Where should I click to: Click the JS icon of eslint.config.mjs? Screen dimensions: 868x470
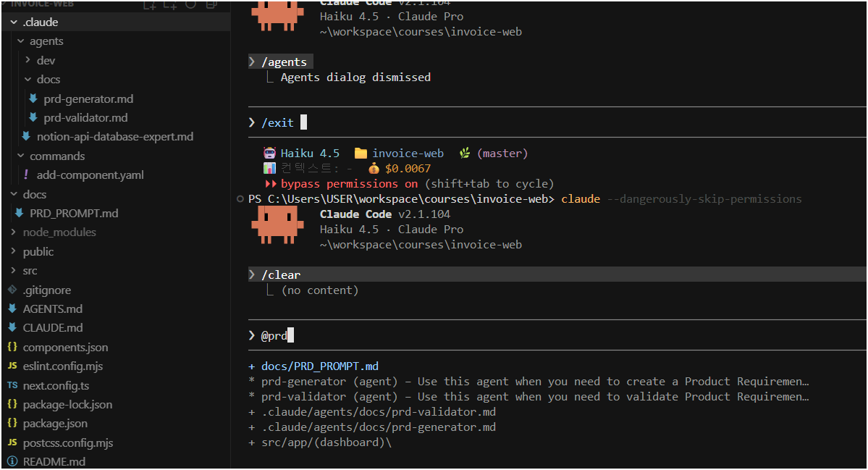tap(12, 366)
